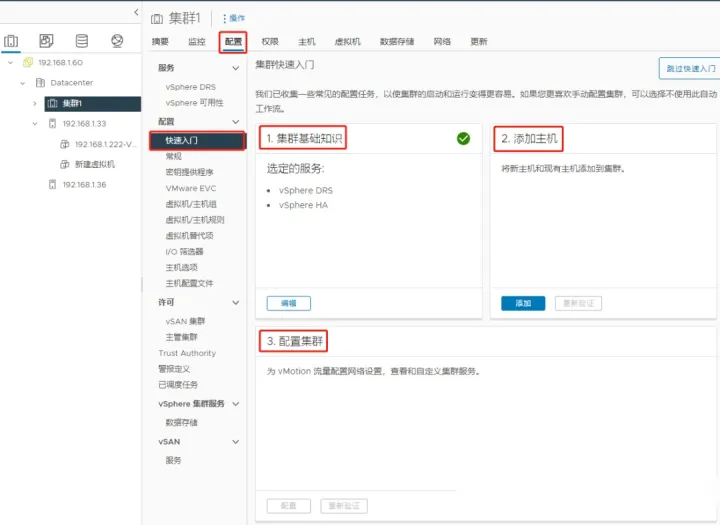Click the vCenter 192.168.1.60 icon
Image resolution: width=720 pixels, height=525 pixels.
(x=28, y=62)
